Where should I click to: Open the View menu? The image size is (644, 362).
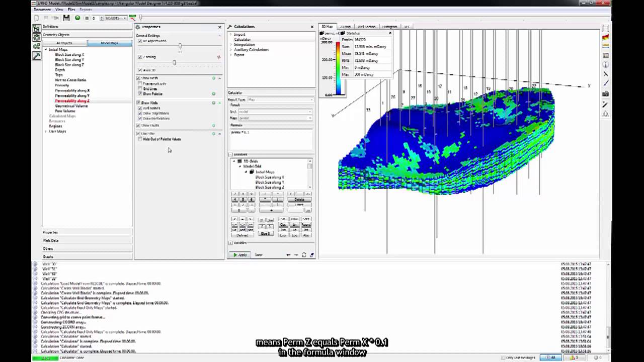pos(59,10)
